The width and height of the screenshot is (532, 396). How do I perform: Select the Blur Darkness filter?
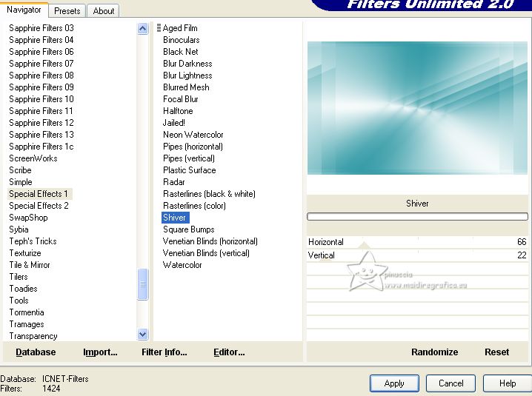coord(187,64)
